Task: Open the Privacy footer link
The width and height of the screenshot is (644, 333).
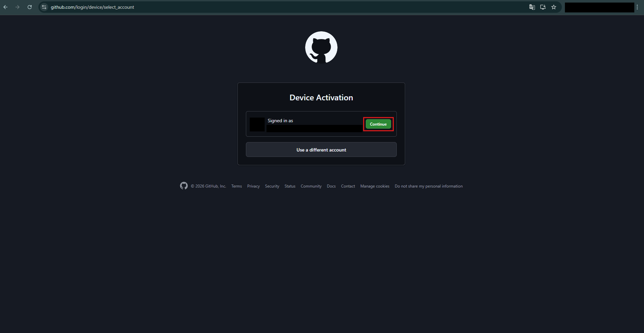Action: coord(253,186)
